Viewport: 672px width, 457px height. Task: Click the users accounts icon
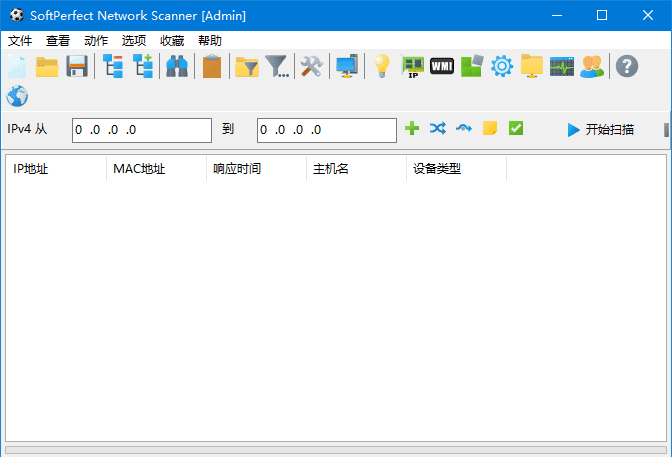(592, 66)
